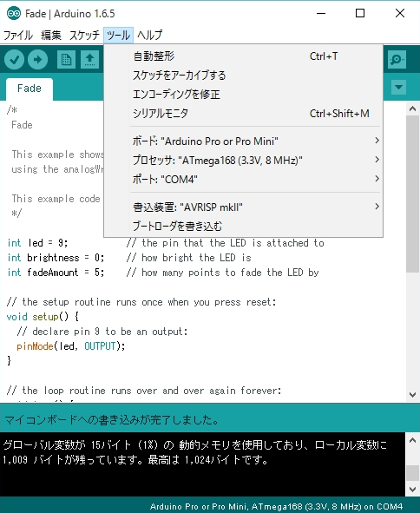The width and height of the screenshot is (420, 513).
Task: Open the 編集 menu
Action: pos(51,35)
